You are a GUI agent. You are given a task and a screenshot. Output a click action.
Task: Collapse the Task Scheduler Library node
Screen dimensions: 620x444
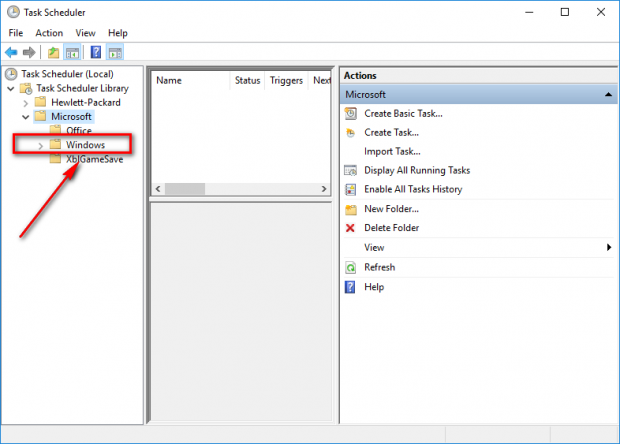[x=11, y=89]
